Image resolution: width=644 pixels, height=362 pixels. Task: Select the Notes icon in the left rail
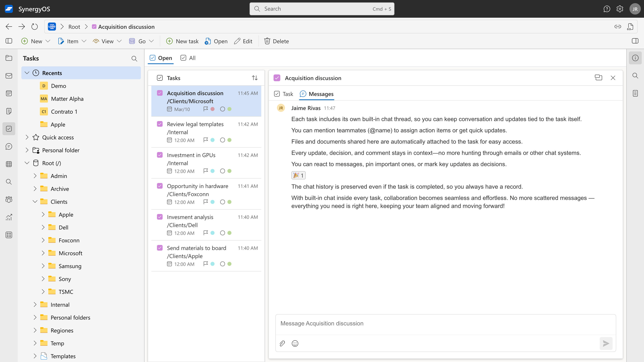pos(9,111)
